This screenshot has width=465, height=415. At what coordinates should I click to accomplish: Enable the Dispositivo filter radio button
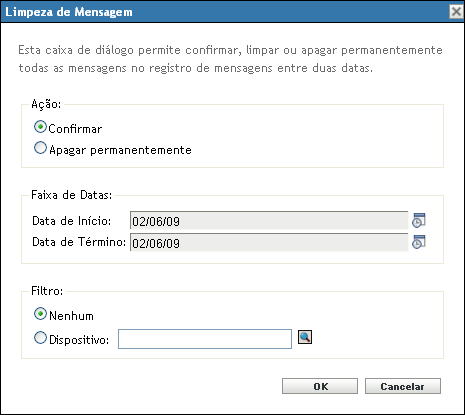pos(40,338)
